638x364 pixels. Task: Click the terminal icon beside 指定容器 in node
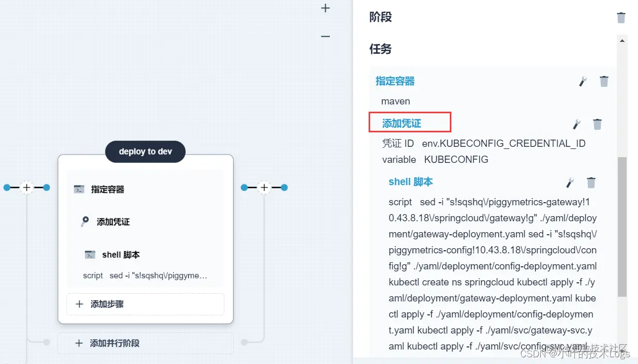tap(79, 189)
